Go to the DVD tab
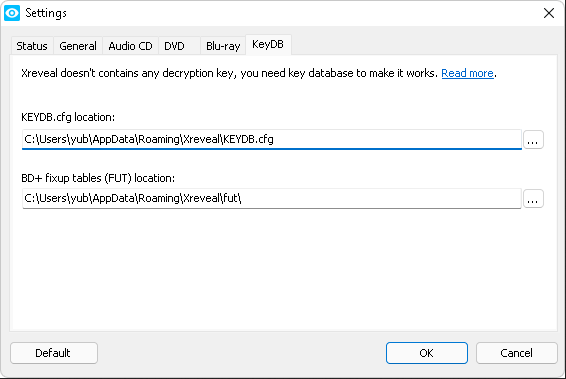 coord(179,46)
